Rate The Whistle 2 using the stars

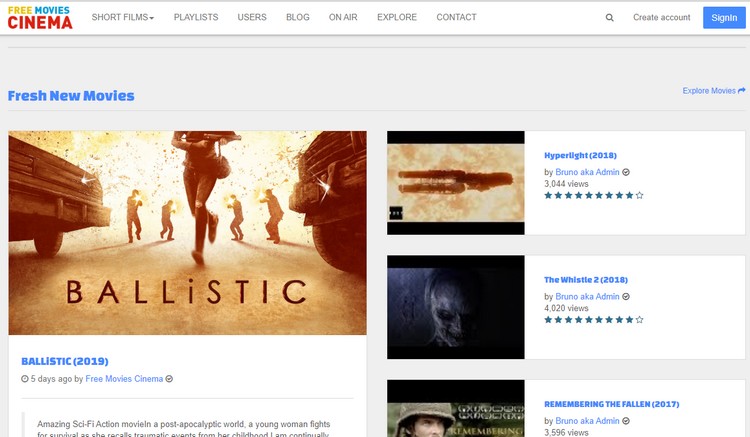point(593,320)
